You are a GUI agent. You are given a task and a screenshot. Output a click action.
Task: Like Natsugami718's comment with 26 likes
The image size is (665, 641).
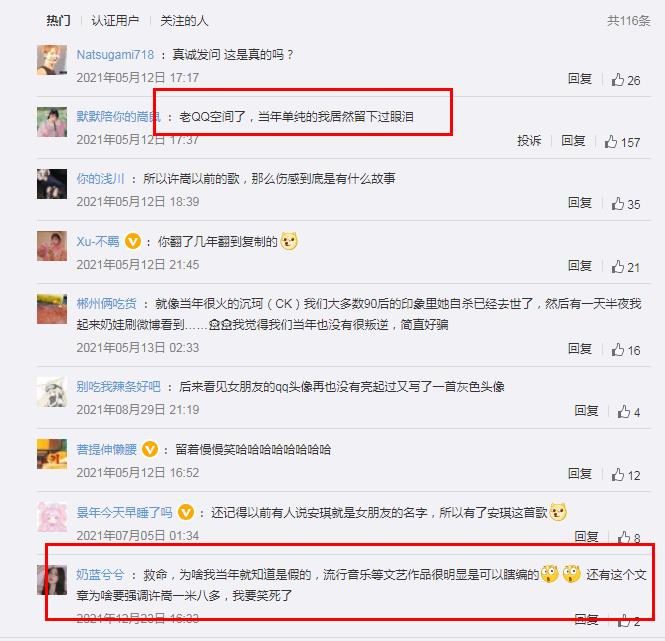click(618, 80)
